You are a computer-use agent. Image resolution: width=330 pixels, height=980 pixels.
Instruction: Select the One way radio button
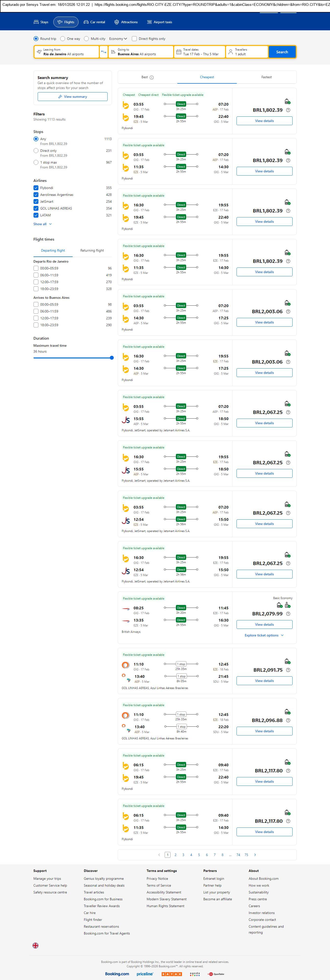point(63,39)
